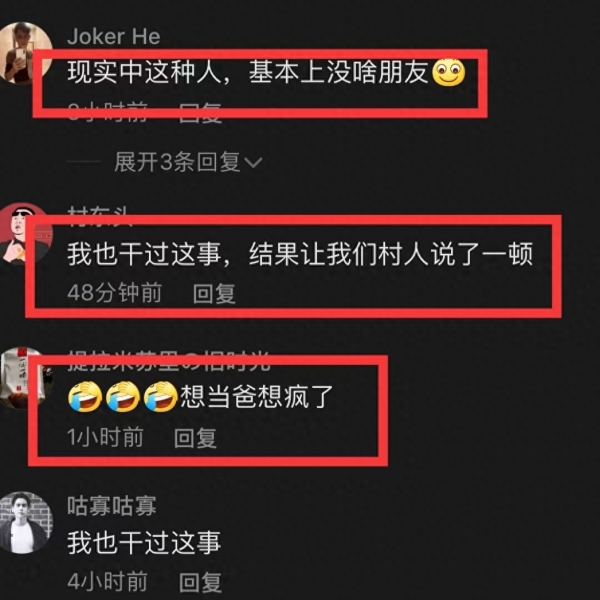This screenshot has height=600, width=600.
Task: Click the chevron next to 展开3条回复
Action: point(253,162)
